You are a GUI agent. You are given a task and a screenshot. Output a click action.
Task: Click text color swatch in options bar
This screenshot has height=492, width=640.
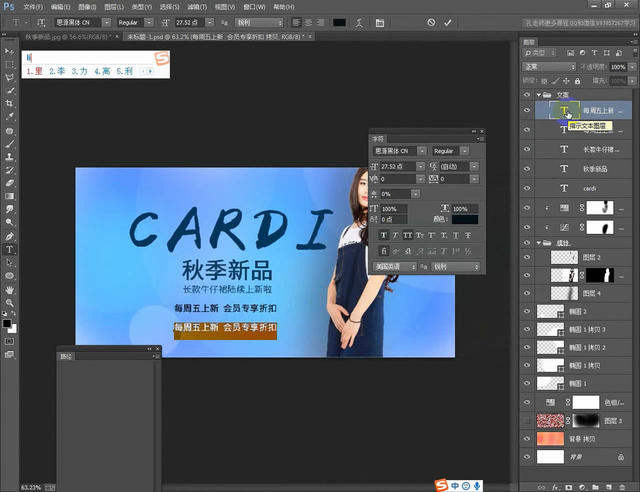(339, 22)
